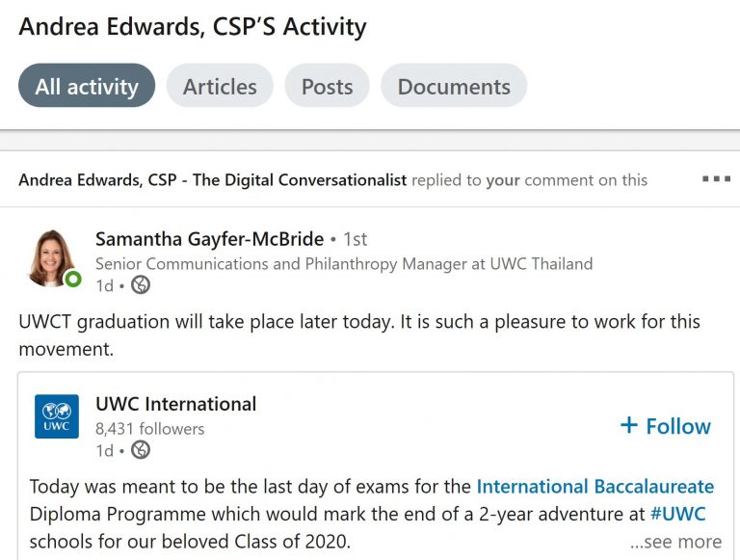Open Samantha Gayfer-McBride's profile name

click(x=209, y=238)
